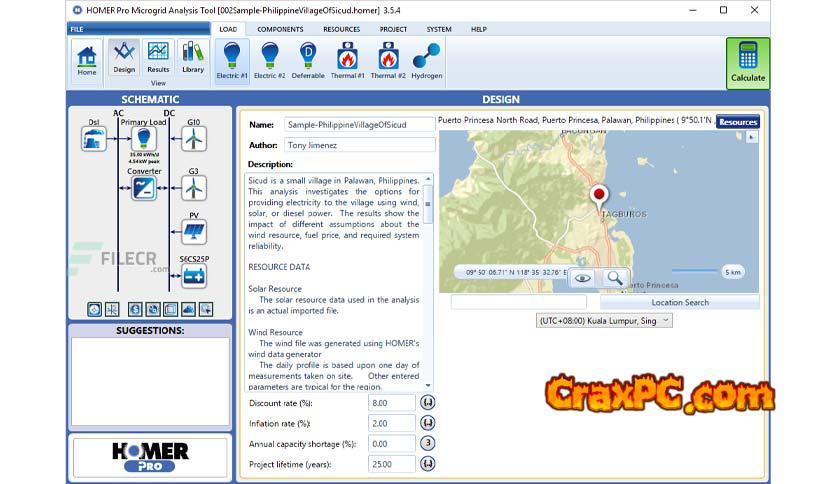Open sensitivity values for Annual capacity shortage

tap(428, 443)
